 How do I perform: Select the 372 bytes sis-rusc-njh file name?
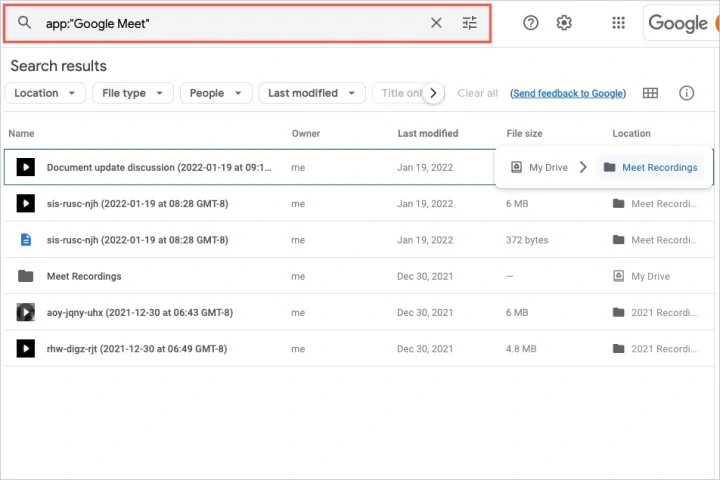tap(137, 240)
